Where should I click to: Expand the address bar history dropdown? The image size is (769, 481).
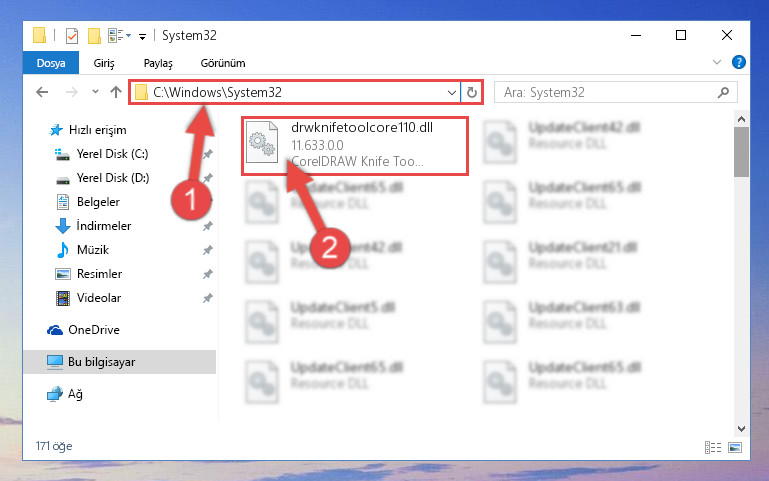pyautogui.click(x=452, y=92)
